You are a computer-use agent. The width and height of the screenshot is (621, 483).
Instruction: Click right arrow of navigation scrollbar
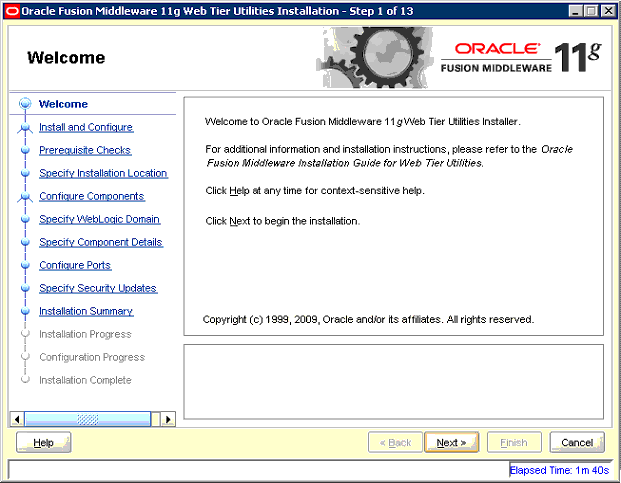click(168, 419)
